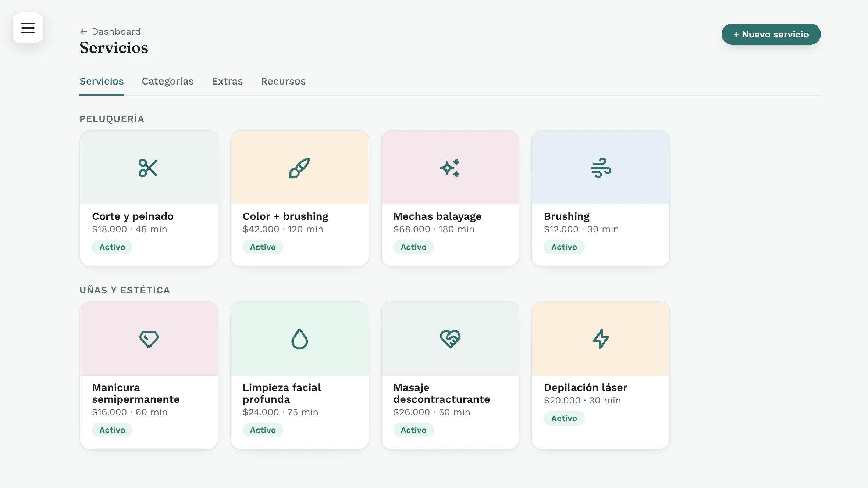This screenshot has width=868, height=488.
Task: Click Activo badge on Manicura semipermanente
Action: click(x=112, y=430)
